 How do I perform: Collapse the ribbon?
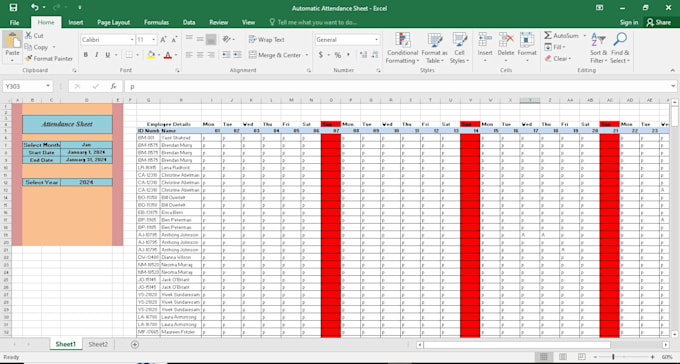[x=673, y=70]
